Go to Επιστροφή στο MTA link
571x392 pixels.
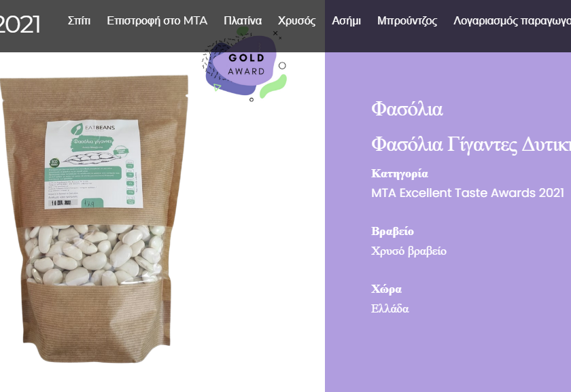pyautogui.click(x=157, y=21)
